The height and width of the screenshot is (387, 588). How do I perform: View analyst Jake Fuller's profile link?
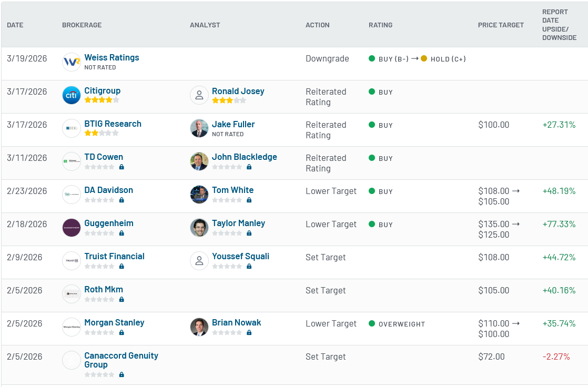233,124
